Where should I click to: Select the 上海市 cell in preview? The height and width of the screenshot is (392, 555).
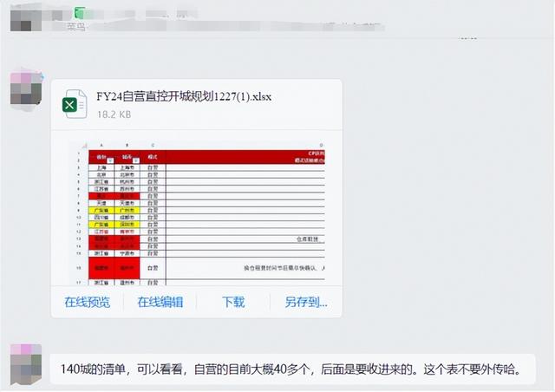click(127, 168)
